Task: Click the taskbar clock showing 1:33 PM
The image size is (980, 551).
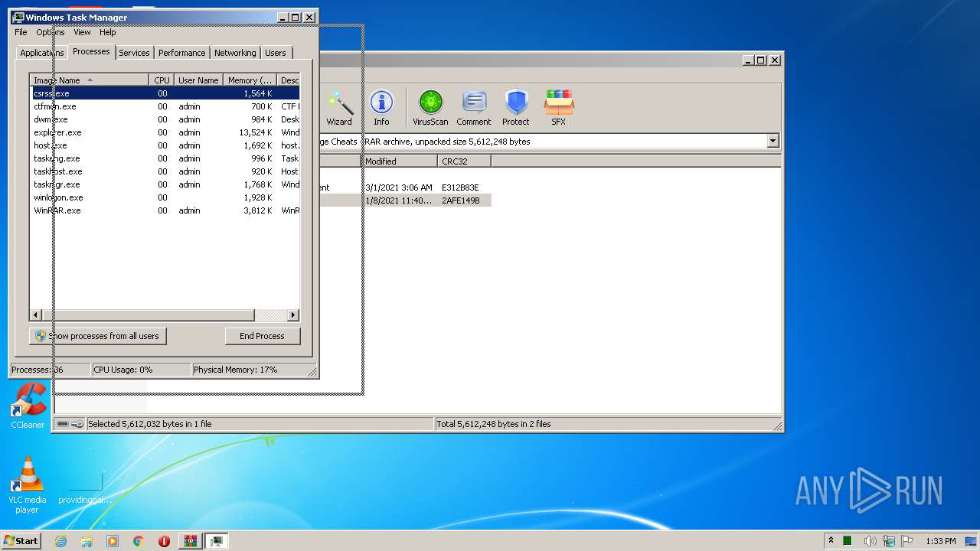Action: [x=940, y=541]
